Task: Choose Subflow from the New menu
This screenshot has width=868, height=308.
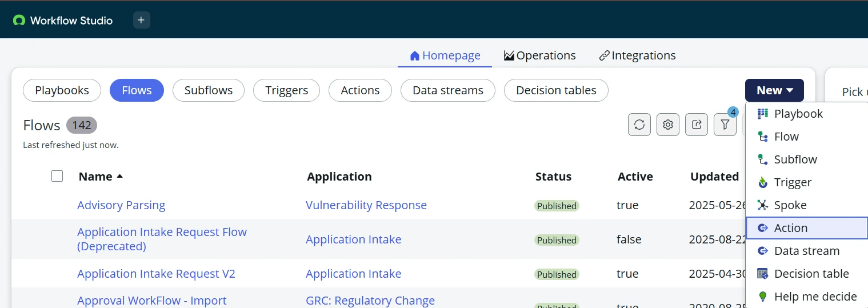Action: 807,159
